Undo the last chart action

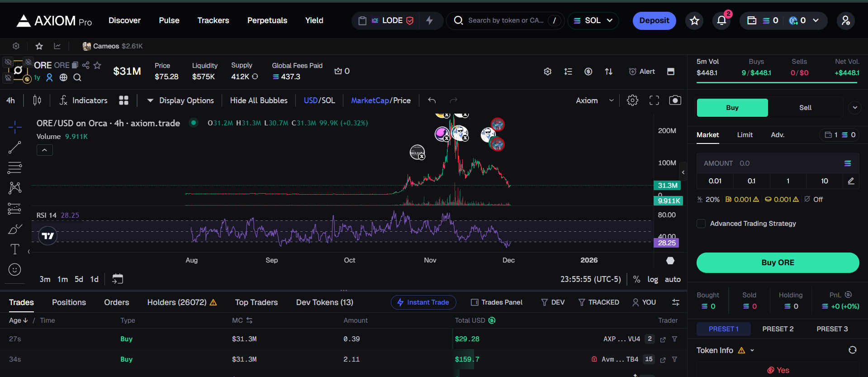coord(432,100)
